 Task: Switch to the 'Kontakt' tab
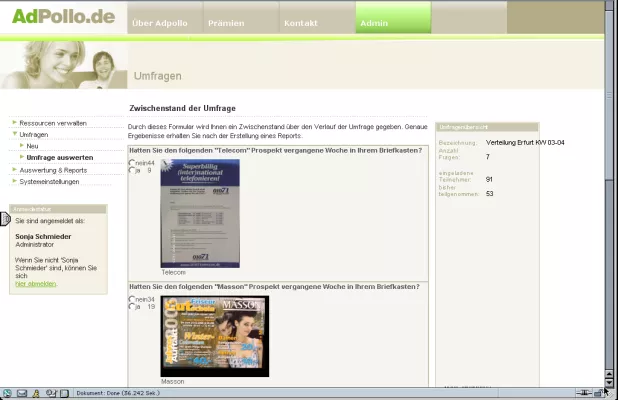coord(301,22)
